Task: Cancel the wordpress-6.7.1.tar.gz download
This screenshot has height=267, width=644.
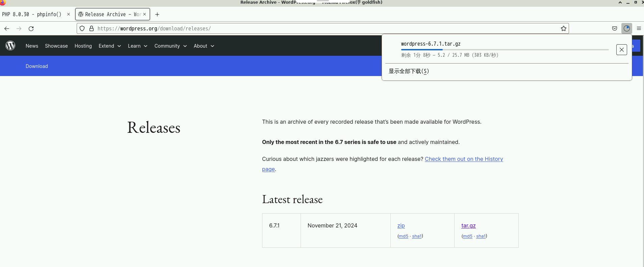Action: (x=622, y=50)
